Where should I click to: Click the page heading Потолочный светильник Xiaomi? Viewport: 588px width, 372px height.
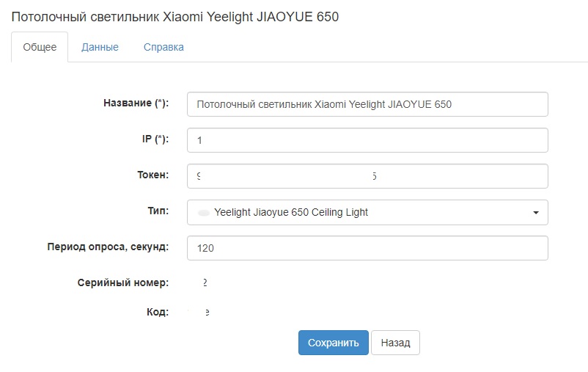tap(175, 16)
